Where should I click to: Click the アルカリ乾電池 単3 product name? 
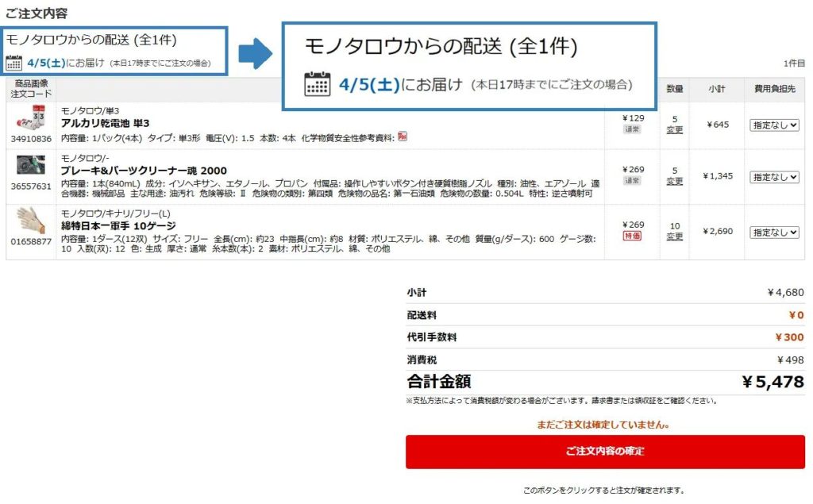point(106,123)
